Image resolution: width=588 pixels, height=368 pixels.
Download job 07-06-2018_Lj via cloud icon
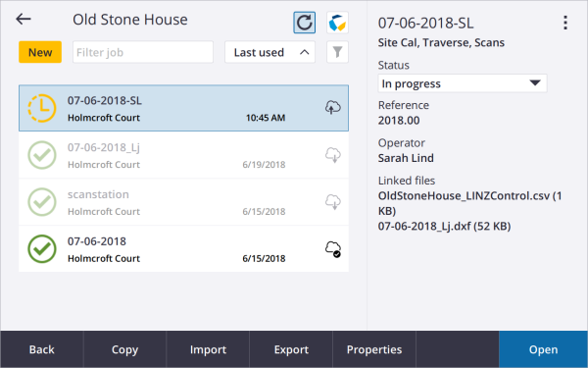tap(332, 155)
